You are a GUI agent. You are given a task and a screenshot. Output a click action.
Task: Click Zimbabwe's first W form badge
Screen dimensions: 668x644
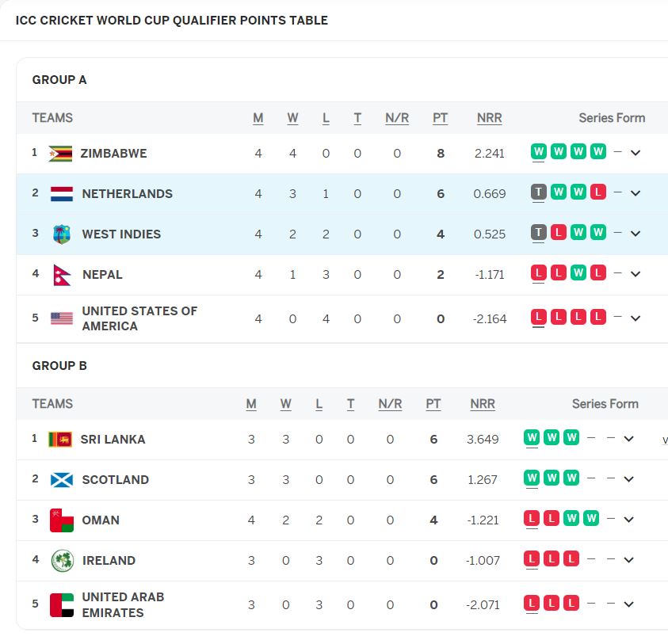(x=539, y=151)
